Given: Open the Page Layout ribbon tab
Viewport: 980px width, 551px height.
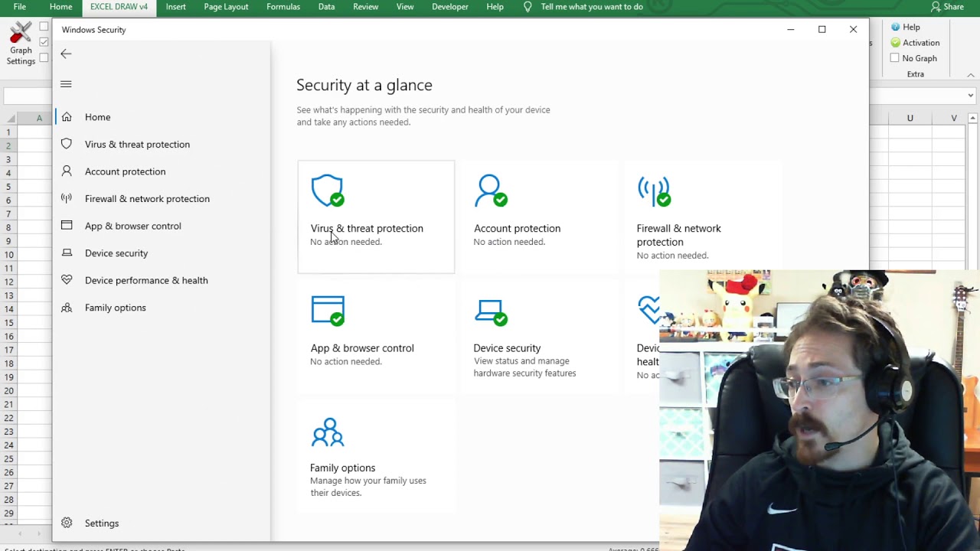Looking at the screenshot, I should pyautogui.click(x=226, y=7).
